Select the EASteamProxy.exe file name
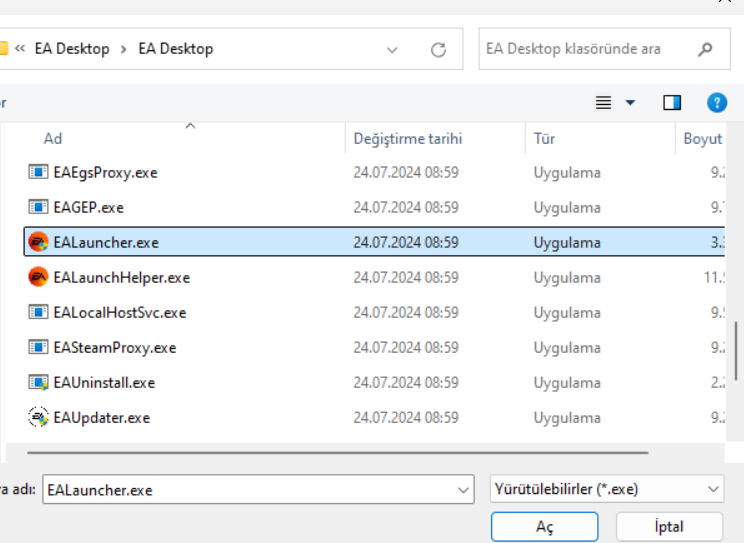This screenshot has height=543, width=744. coord(115,348)
